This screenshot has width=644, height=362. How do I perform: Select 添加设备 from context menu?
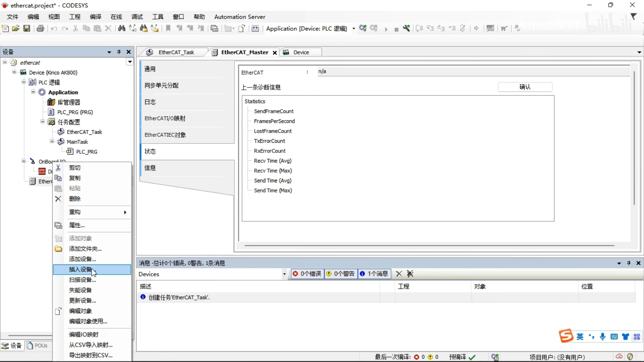point(82,259)
